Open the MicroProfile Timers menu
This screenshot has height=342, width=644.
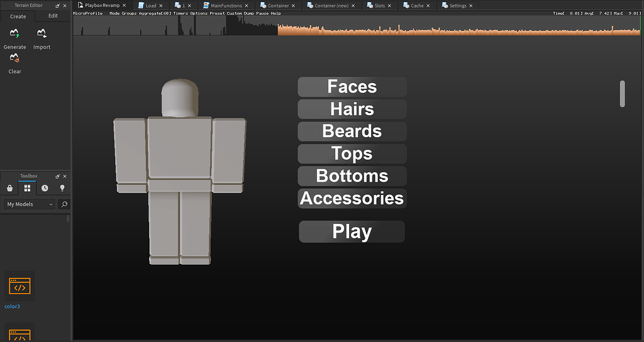point(180,13)
